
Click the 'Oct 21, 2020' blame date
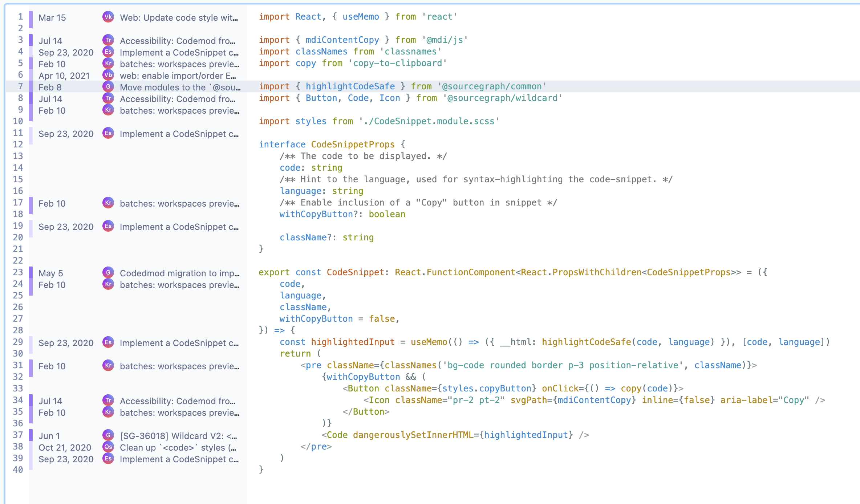[x=65, y=447]
